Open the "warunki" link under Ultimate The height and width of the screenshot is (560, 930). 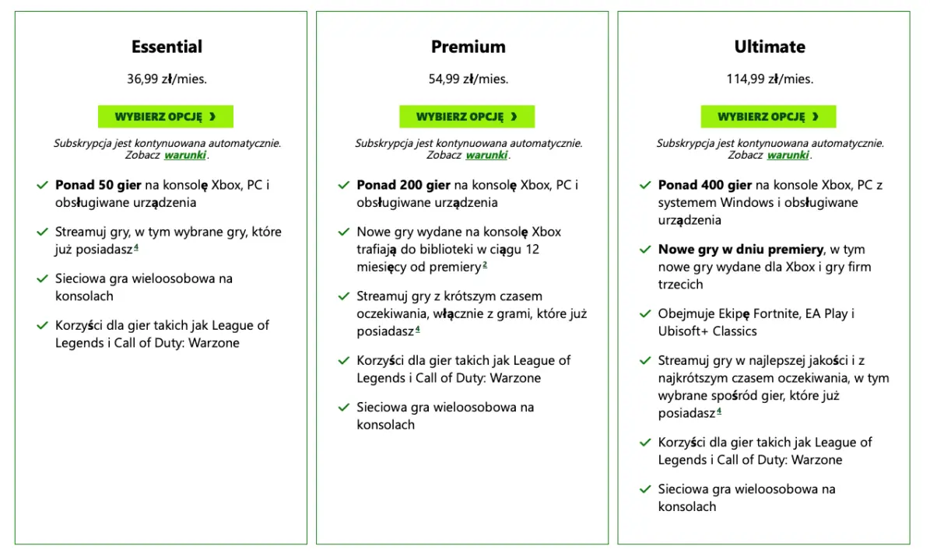click(788, 155)
